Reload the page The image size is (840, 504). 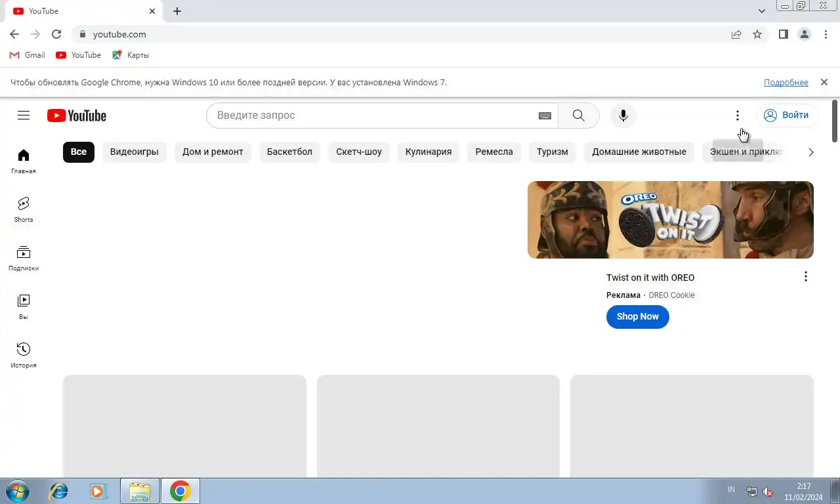tap(56, 34)
